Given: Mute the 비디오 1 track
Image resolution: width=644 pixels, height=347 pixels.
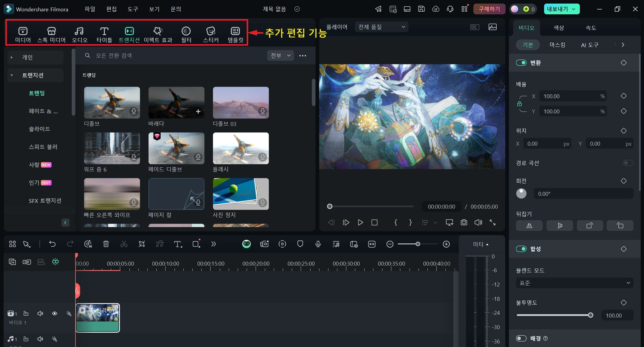Looking at the screenshot, I should 40,313.
